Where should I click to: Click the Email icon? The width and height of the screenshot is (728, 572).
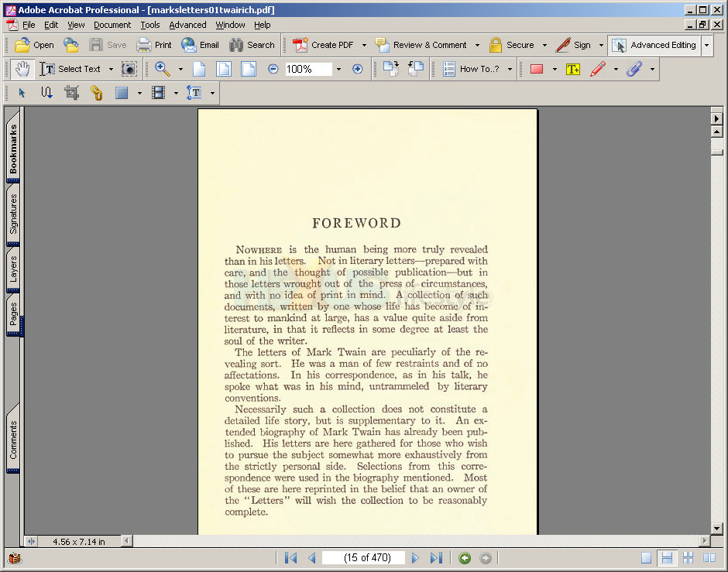[x=189, y=45]
